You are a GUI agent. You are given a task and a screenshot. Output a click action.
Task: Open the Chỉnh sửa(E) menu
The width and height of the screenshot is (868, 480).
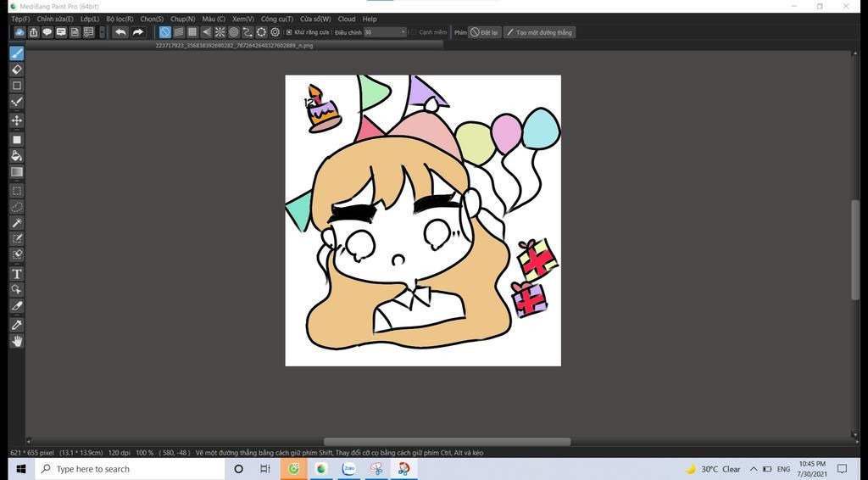(55, 19)
